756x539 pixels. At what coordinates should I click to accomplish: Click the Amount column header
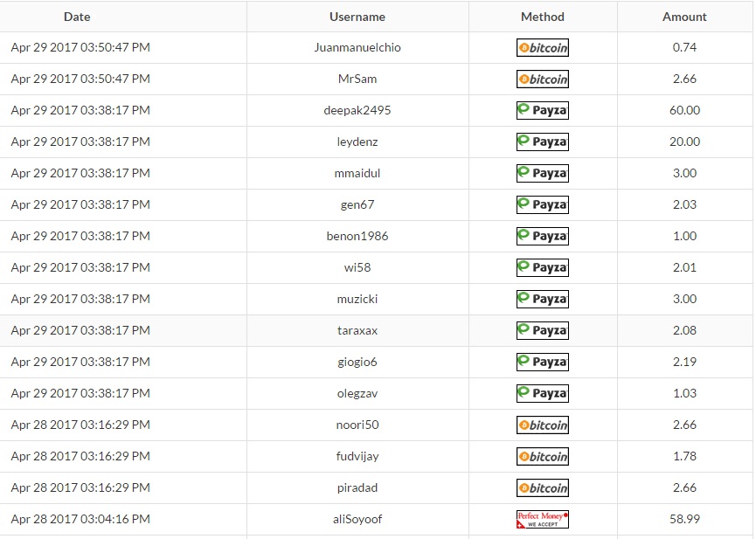684,17
